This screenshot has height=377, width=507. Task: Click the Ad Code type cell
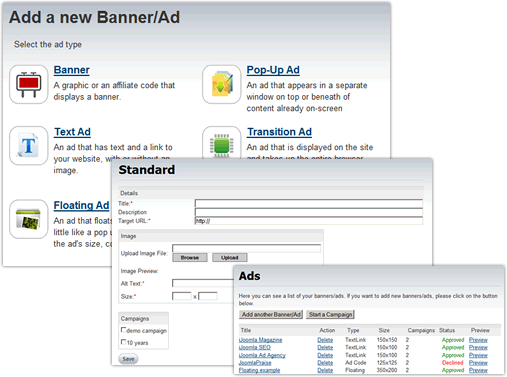[x=356, y=363]
